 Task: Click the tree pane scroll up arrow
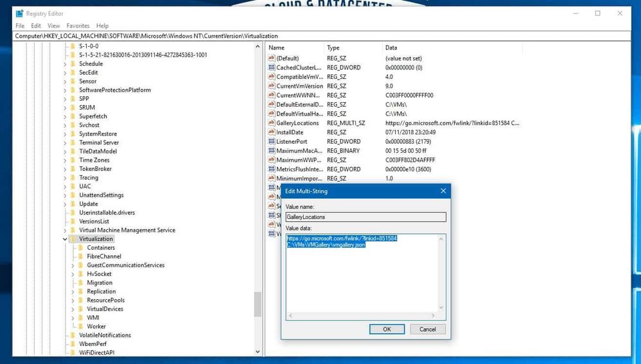point(258,47)
